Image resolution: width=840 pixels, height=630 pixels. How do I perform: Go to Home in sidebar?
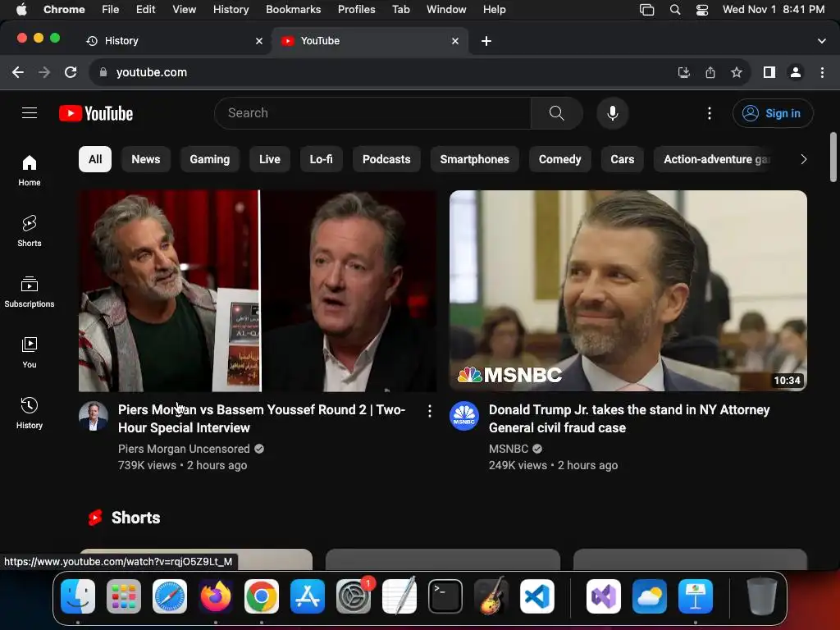pos(30,171)
